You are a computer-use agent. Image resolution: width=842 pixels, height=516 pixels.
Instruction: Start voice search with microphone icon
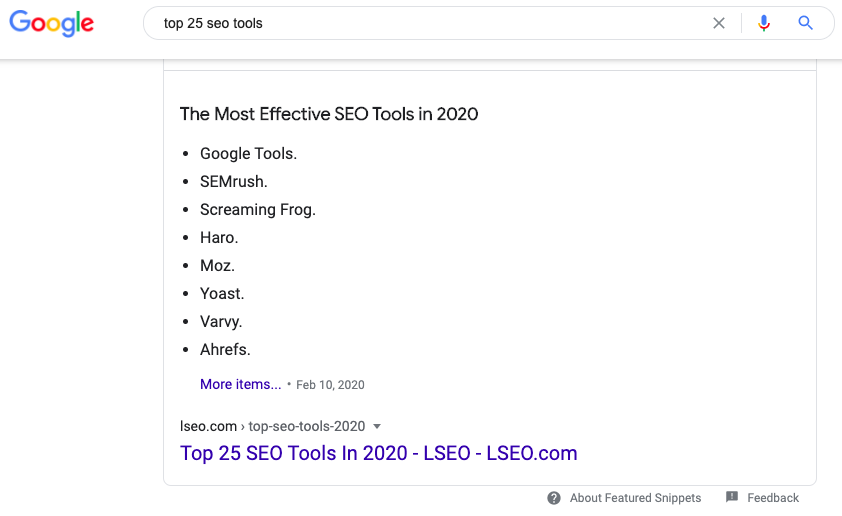tap(764, 23)
